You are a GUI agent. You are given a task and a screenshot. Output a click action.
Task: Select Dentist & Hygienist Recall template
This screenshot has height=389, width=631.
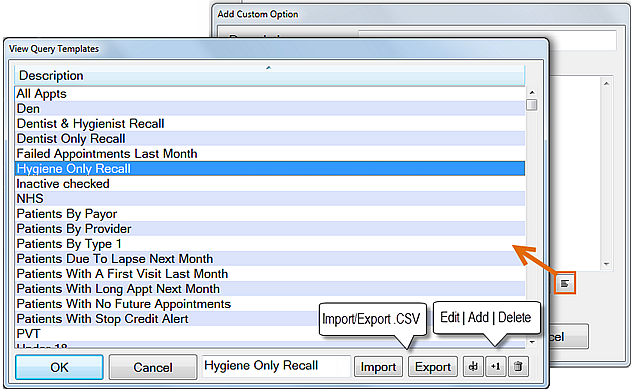click(x=270, y=123)
